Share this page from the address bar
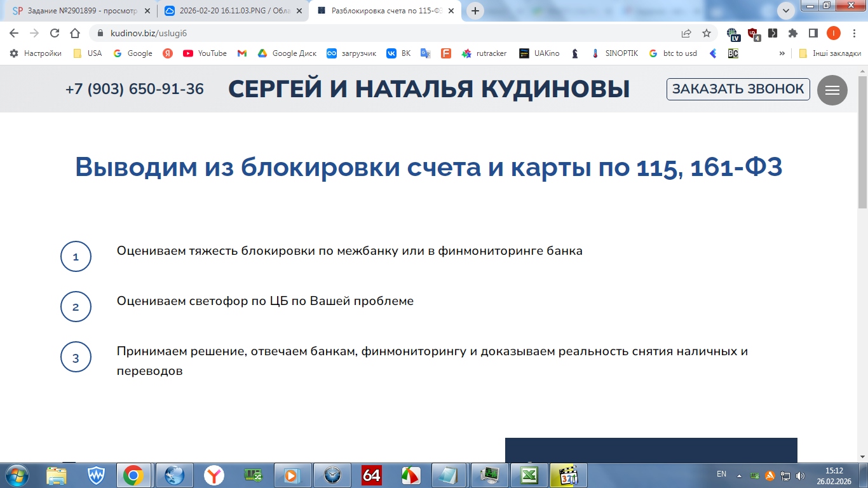Screen dimensions: 868x488 686,34
